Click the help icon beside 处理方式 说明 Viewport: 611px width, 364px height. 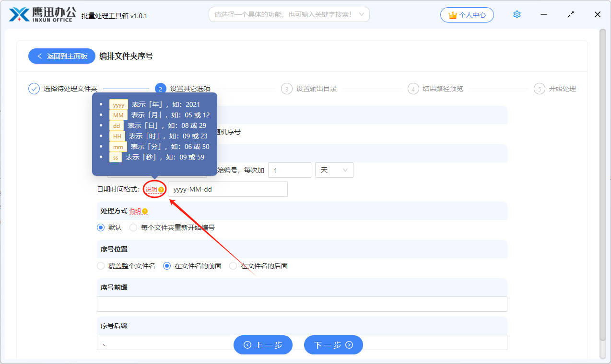point(145,211)
